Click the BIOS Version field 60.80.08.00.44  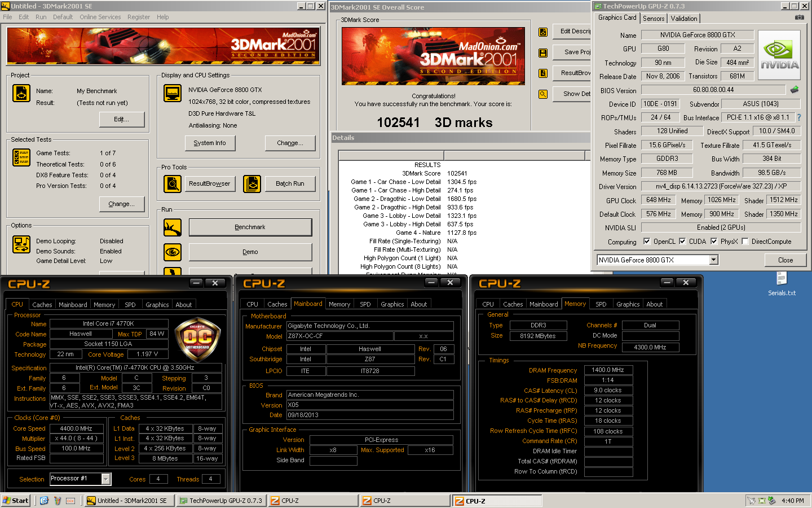pos(713,90)
